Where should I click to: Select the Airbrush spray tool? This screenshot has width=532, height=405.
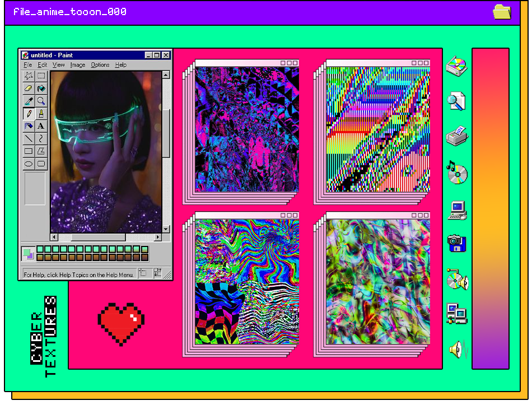click(x=29, y=126)
